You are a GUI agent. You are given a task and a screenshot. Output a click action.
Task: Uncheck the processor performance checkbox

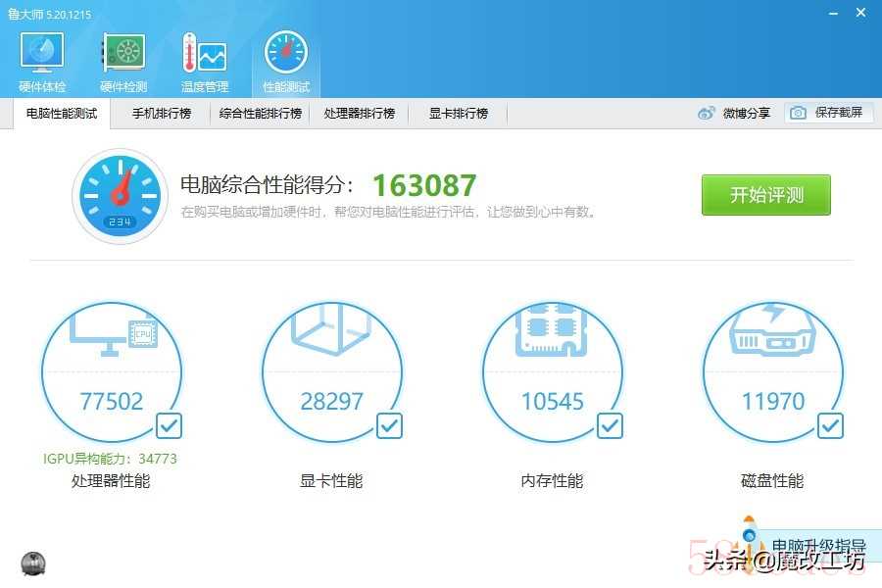click(169, 426)
